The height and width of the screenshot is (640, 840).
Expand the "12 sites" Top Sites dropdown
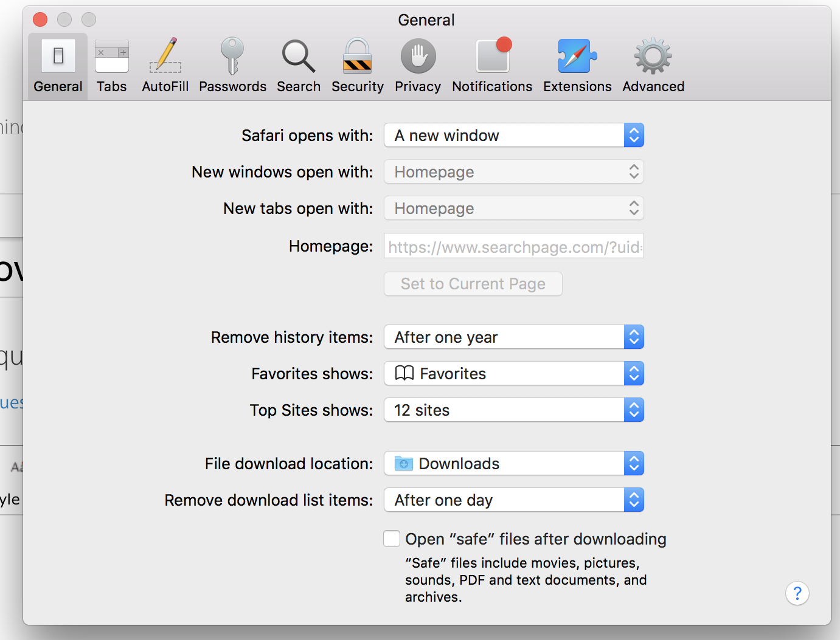point(514,410)
